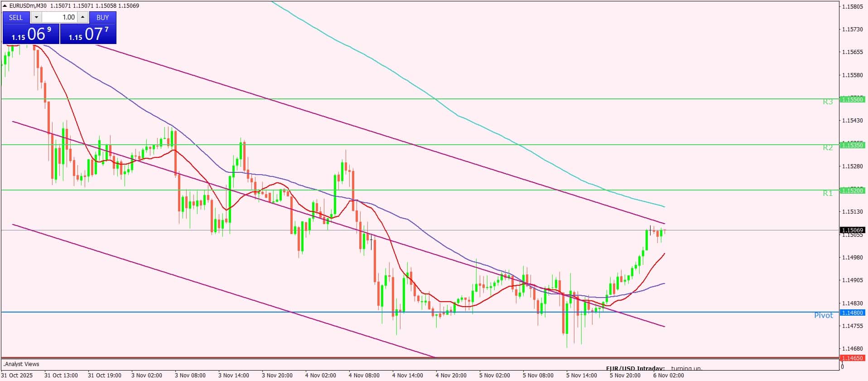Viewport: 868px width, 381px height.
Task: Click the 5 Nov 08:00 time label
Action: (x=538, y=376)
